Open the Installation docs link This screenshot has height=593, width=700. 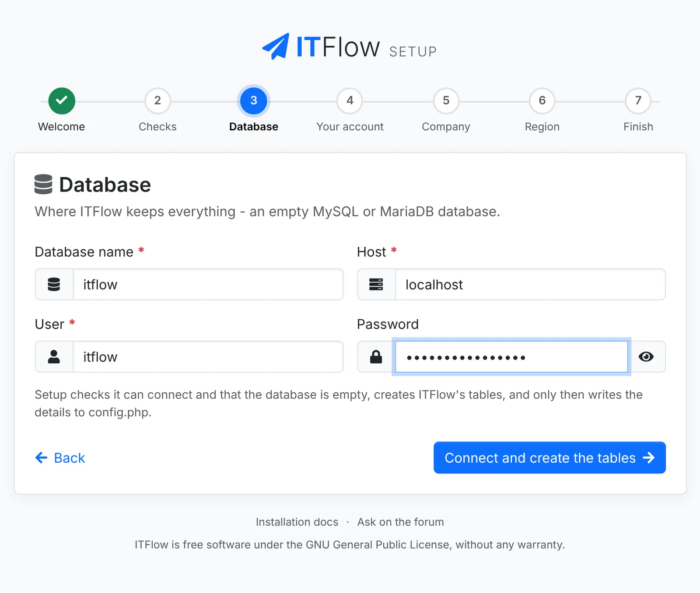click(x=297, y=522)
